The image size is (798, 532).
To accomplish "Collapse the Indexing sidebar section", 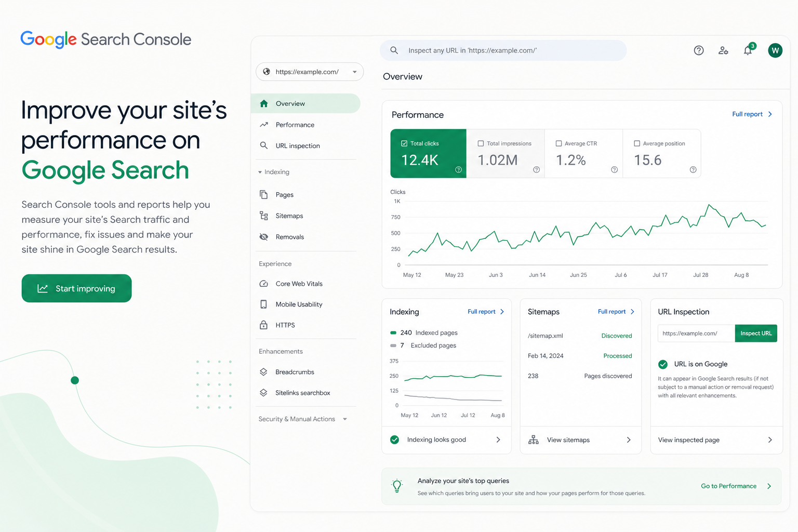I will point(274,172).
